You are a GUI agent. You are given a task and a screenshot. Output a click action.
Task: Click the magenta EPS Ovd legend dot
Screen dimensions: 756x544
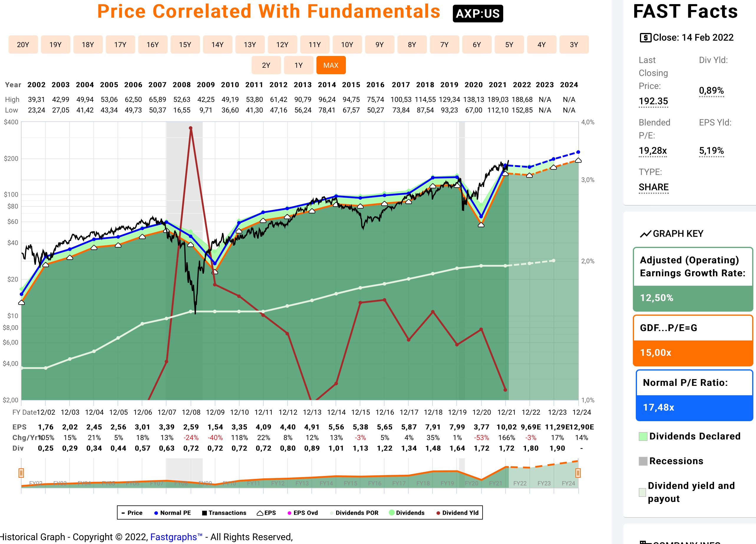click(289, 513)
